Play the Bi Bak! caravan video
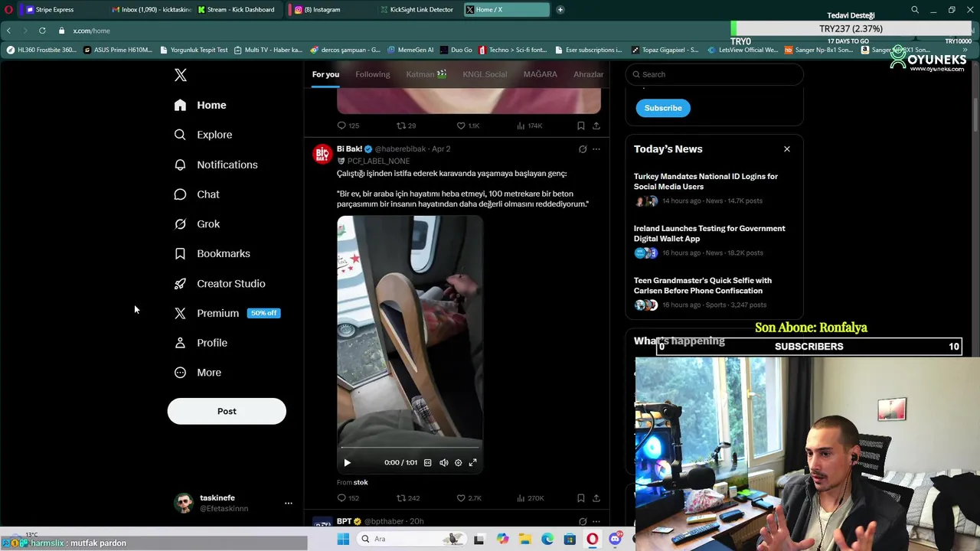The height and width of the screenshot is (551, 980). pyautogui.click(x=347, y=462)
